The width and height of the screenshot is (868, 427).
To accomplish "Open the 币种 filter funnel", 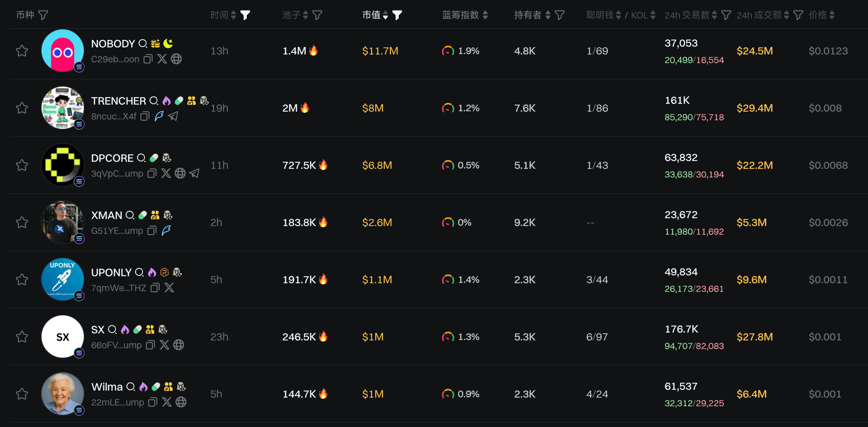I will point(43,15).
